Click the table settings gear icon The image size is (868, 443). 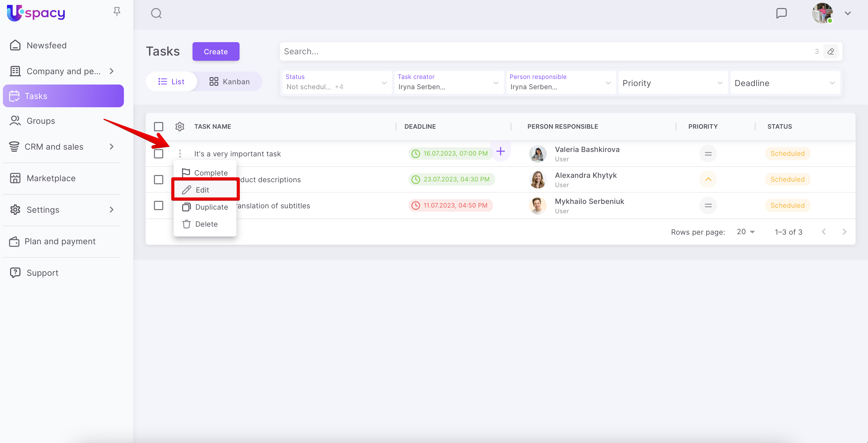click(x=180, y=127)
